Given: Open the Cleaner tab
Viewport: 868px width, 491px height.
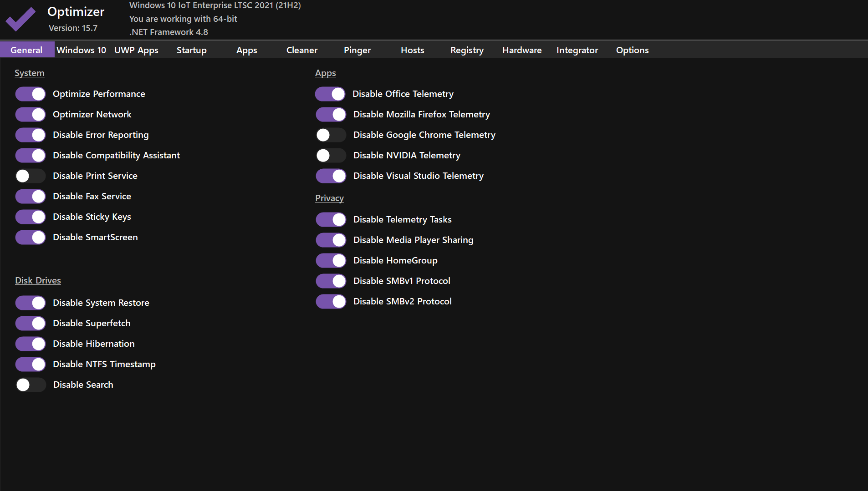Looking at the screenshot, I should 301,50.
